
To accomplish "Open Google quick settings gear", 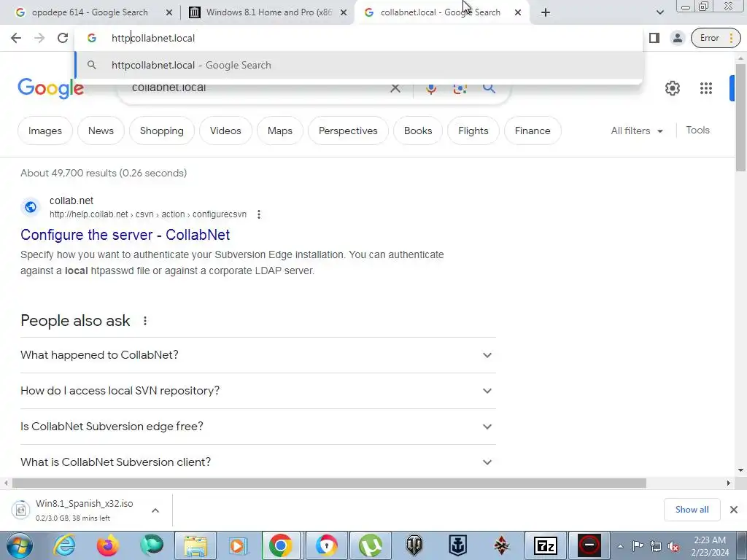I will click(x=672, y=88).
